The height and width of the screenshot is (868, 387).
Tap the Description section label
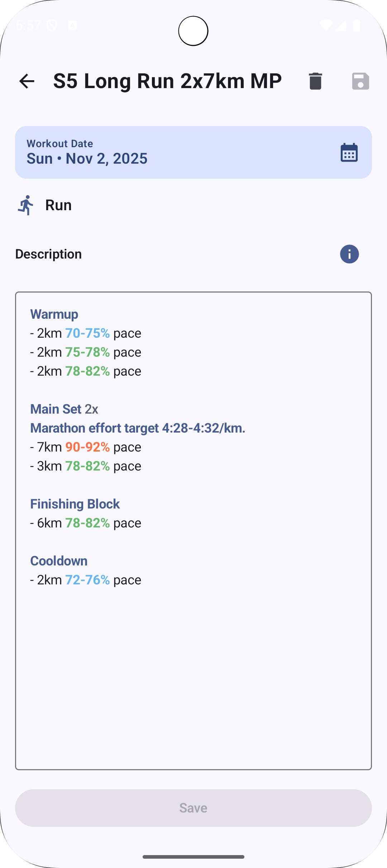pos(48,254)
